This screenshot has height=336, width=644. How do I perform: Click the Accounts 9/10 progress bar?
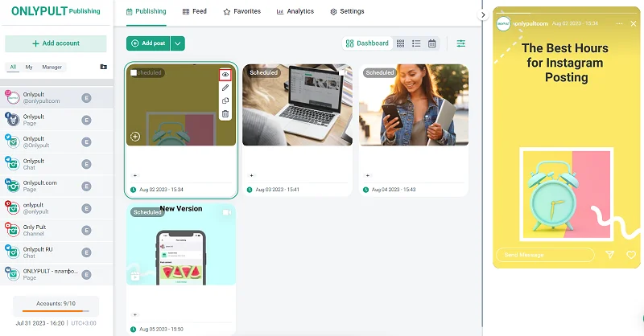[x=56, y=309]
